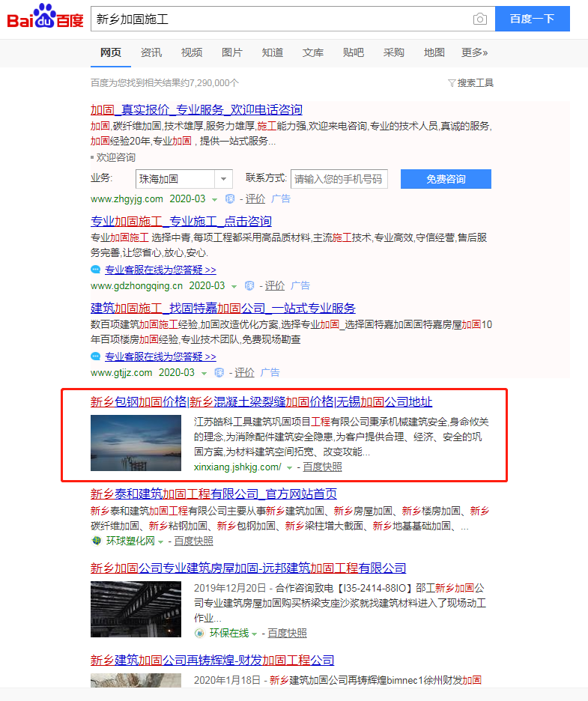
Task: Switch to the 采购 tab
Action: pyautogui.click(x=393, y=52)
